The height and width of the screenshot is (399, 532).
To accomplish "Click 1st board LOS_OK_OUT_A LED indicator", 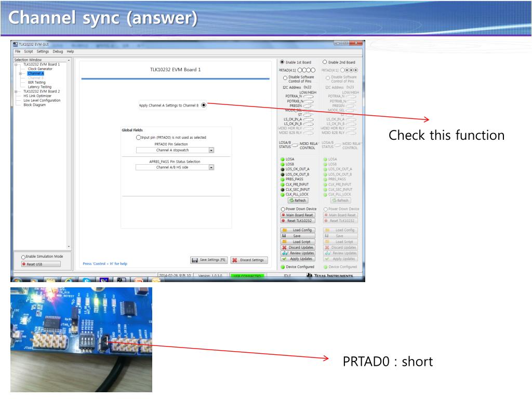I will pos(282,169).
